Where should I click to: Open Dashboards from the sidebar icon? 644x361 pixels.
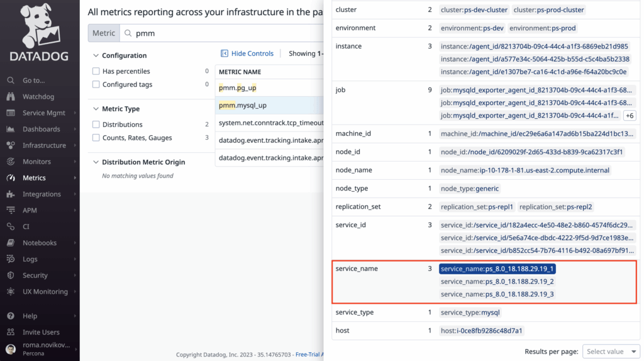tap(10, 129)
